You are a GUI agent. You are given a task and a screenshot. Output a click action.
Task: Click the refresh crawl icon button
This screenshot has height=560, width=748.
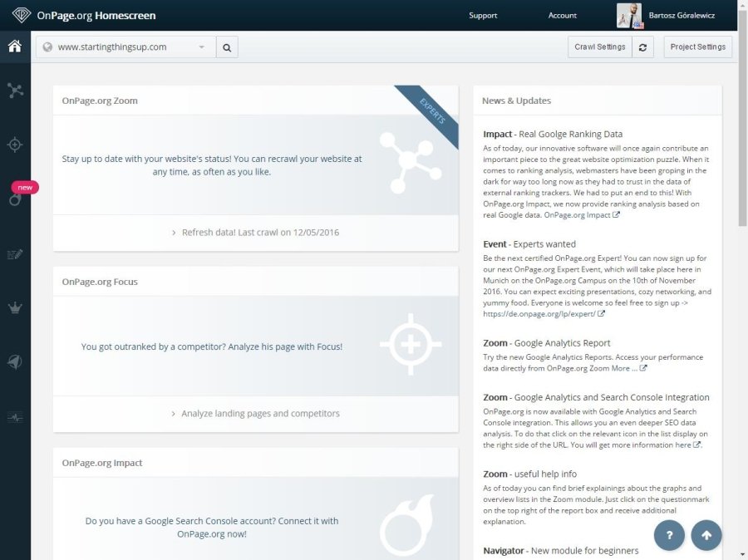(x=642, y=47)
